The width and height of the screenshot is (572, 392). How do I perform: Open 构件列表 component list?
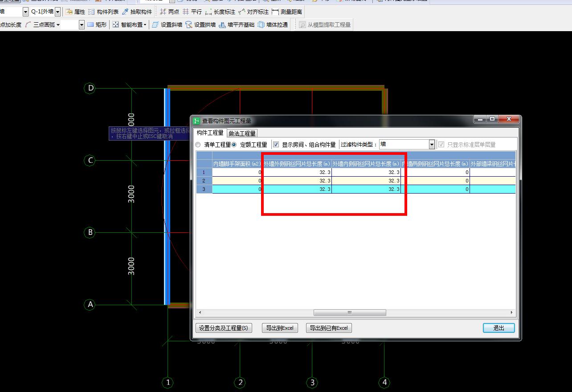[103, 12]
